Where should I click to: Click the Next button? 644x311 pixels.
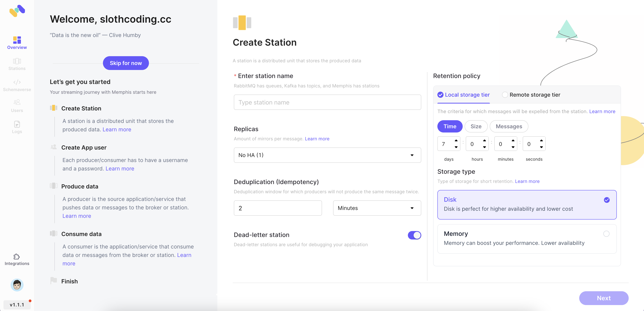tap(604, 298)
